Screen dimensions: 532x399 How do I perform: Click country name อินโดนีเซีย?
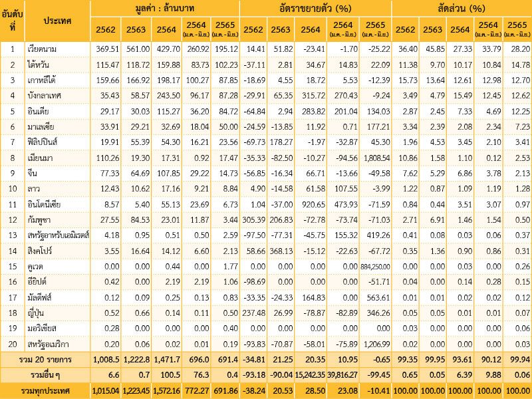click(44, 204)
